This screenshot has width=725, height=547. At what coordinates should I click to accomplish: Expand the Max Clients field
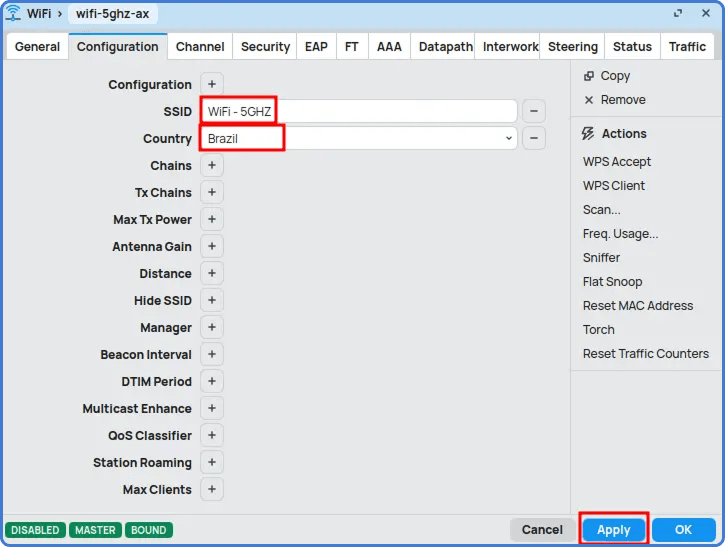212,489
